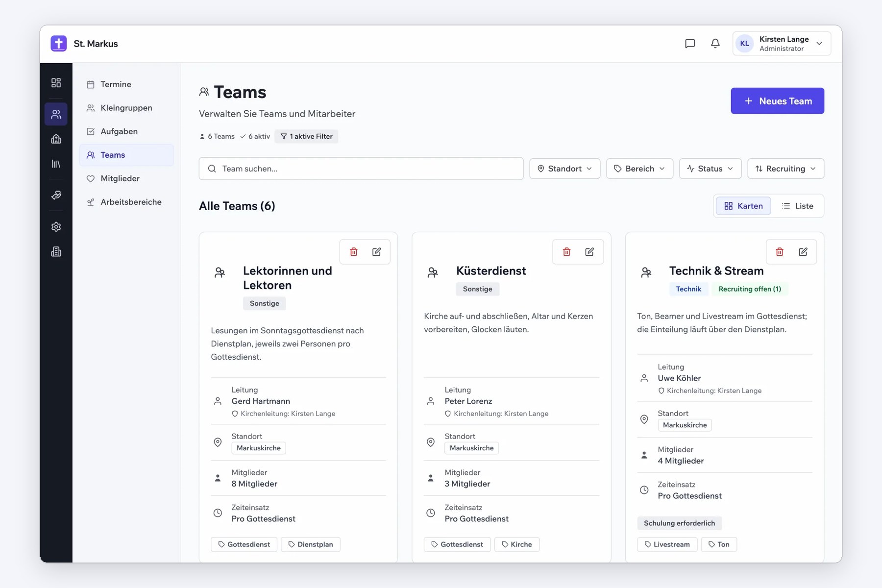Open the church building icon in sidebar
This screenshot has height=588, width=882.
(56, 139)
